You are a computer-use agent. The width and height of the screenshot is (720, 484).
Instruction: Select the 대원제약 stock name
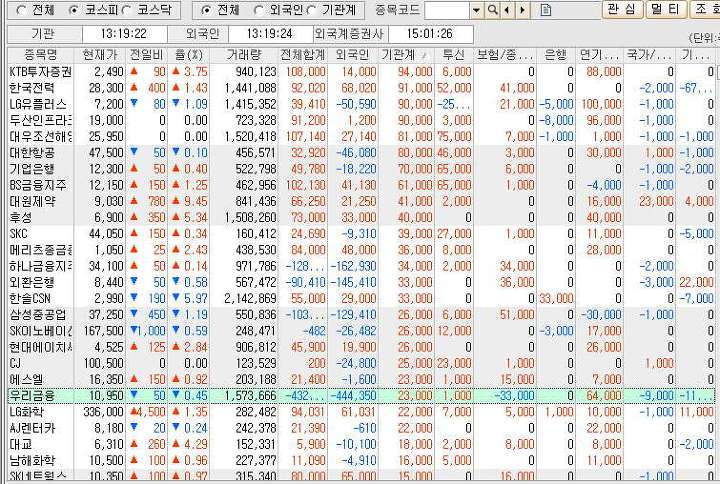tap(32, 201)
